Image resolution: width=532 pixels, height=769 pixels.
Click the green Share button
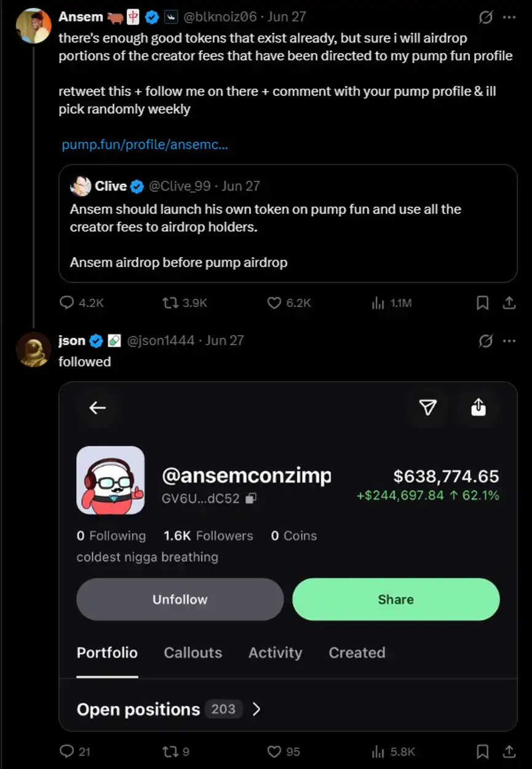pos(396,599)
